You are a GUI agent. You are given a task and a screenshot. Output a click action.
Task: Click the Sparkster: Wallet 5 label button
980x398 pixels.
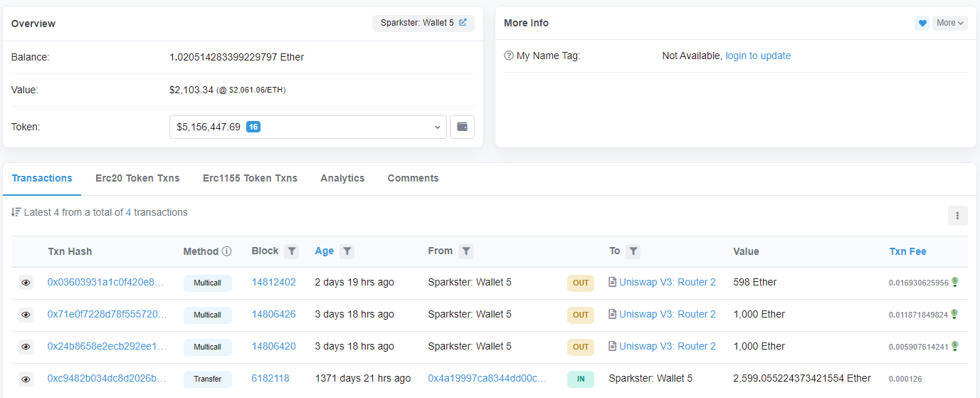pos(423,23)
